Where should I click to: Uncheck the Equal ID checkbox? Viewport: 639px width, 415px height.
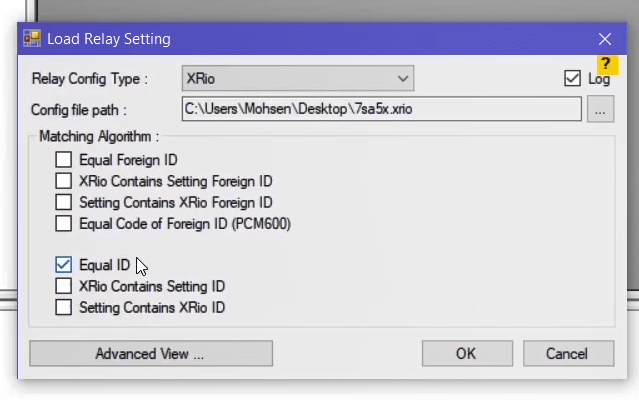(x=64, y=265)
